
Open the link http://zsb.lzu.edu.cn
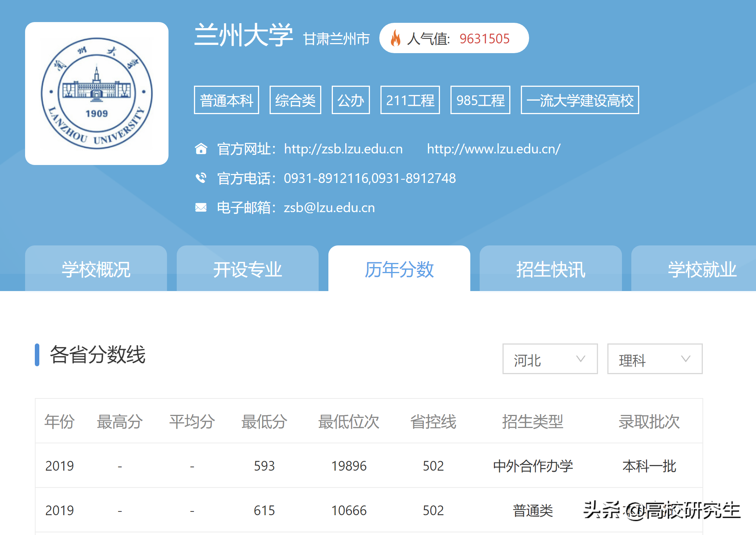(x=343, y=149)
